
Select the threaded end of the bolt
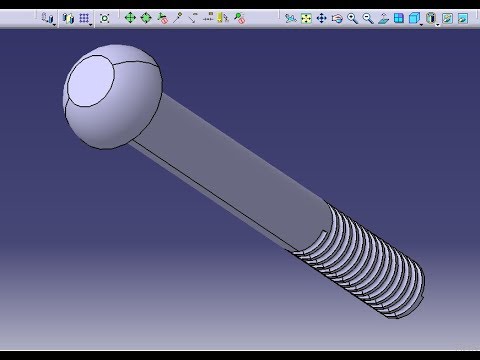[363, 263]
